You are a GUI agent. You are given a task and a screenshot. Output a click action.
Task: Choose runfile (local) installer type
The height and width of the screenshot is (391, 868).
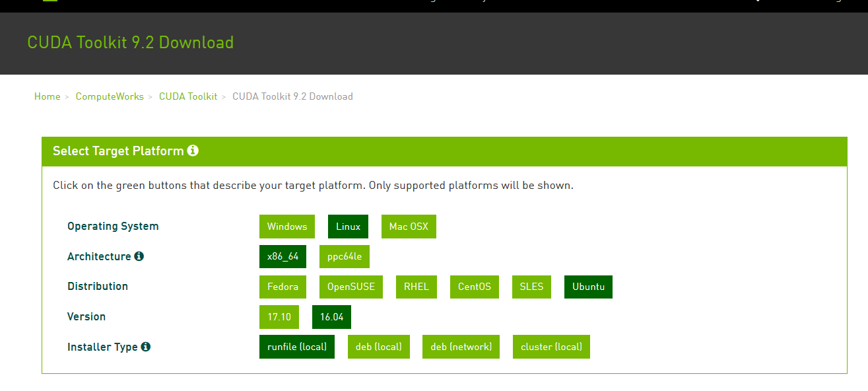tap(297, 347)
